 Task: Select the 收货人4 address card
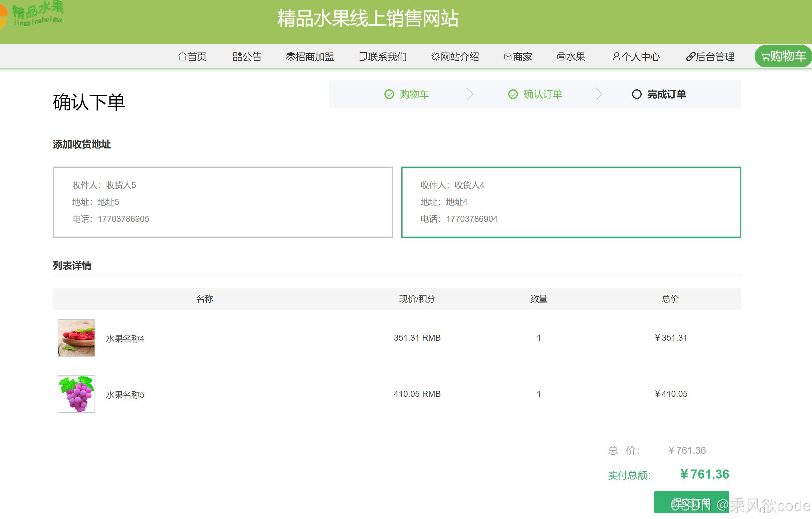pos(571,202)
